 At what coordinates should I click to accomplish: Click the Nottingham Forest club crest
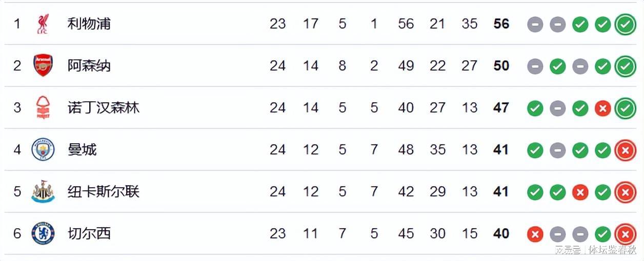coord(43,108)
